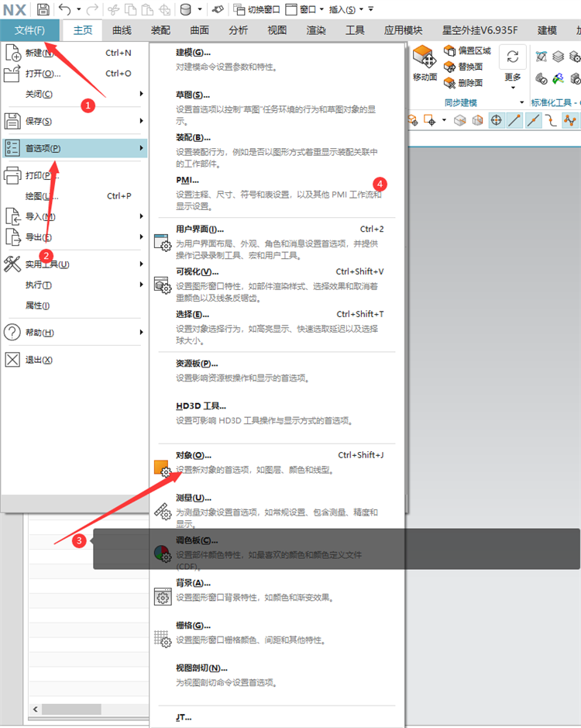Select the 首选项(P) menu item

[x=74, y=148]
